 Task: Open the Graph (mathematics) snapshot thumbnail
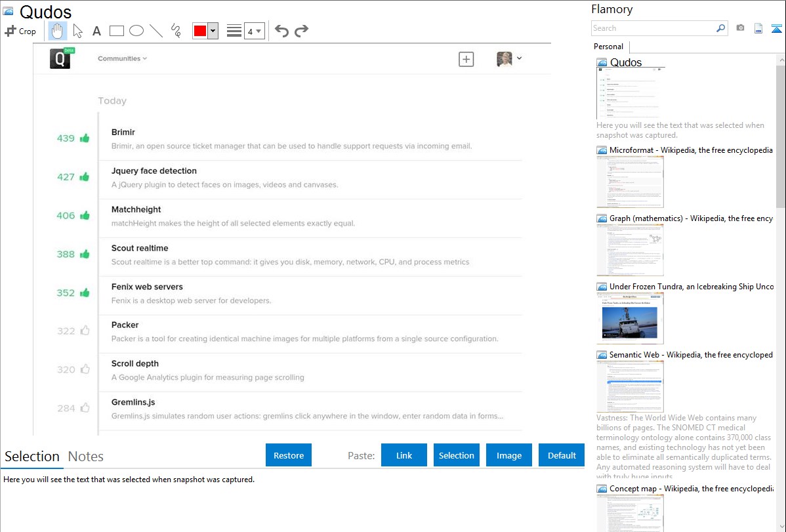630,250
